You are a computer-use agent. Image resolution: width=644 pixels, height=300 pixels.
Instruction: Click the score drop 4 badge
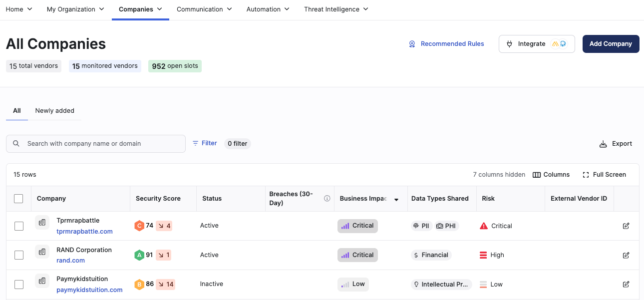164,226
